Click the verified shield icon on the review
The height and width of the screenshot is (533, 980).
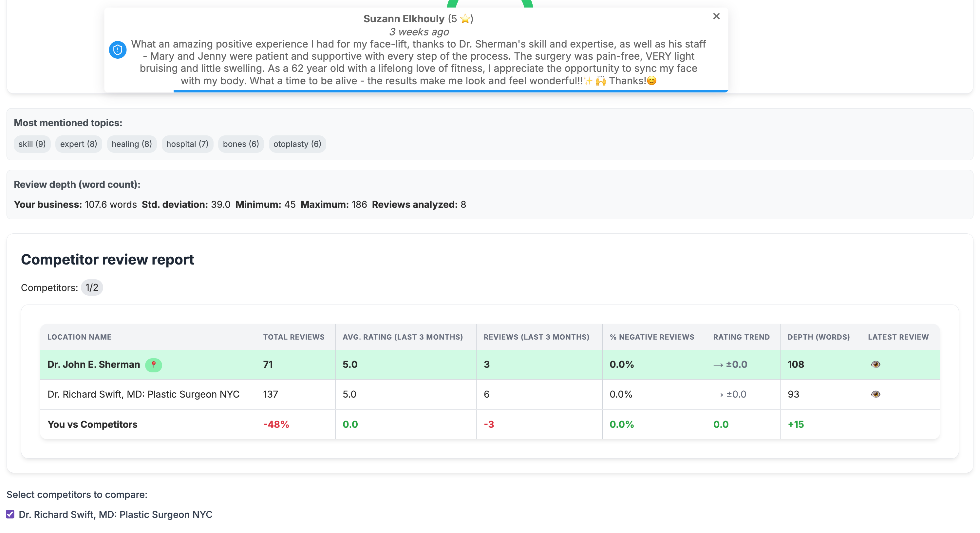point(118,49)
